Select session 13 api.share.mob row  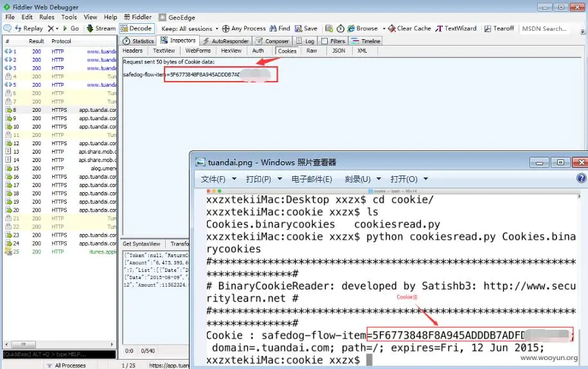tap(60, 152)
